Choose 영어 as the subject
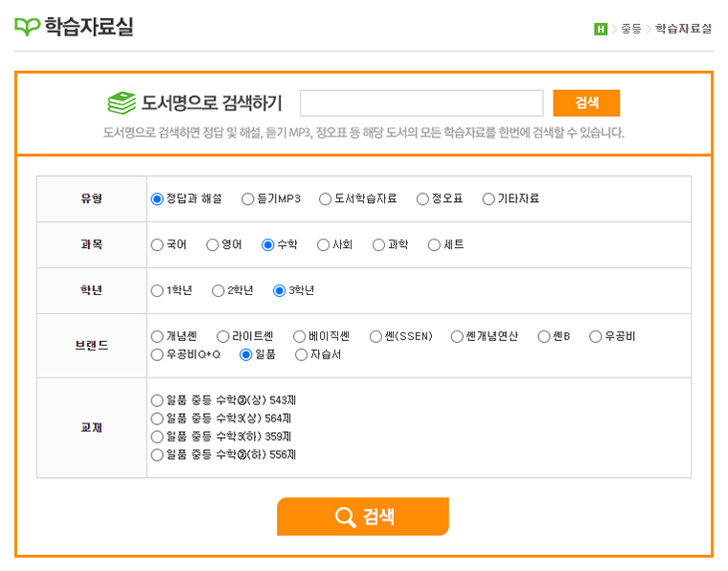This screenshot has height=571, width=728. pos(213,244)
